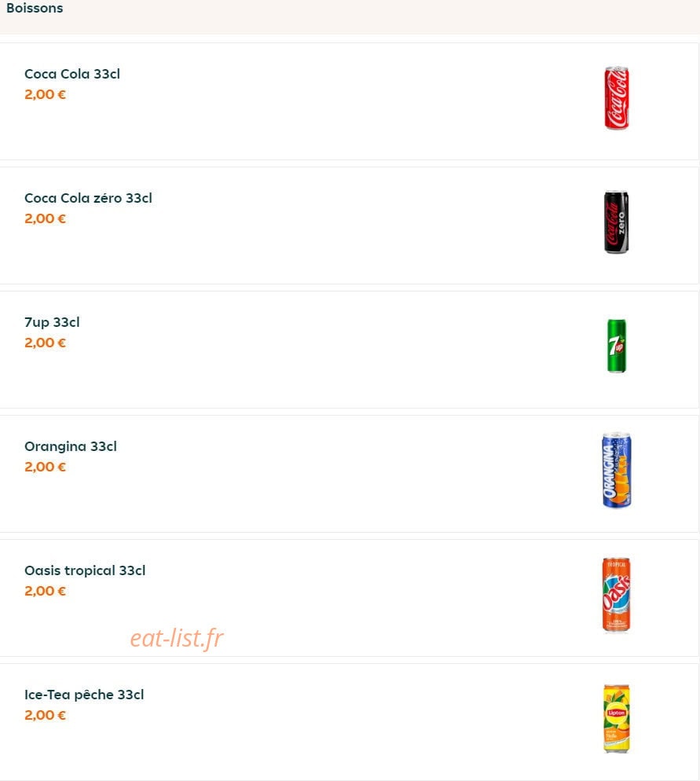700x781 pixels.
Task: Click the yellow Lipton Ice-Tea can image
Action: click(617, 718)
